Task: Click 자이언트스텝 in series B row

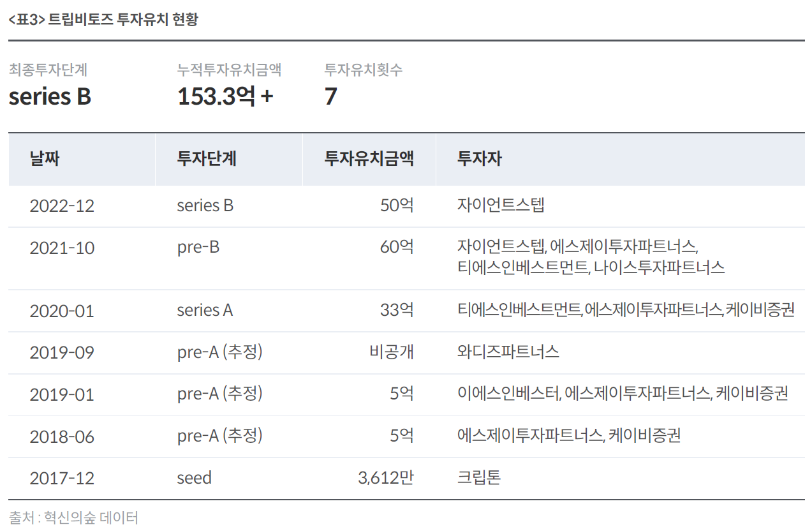Action: (501, 206)
